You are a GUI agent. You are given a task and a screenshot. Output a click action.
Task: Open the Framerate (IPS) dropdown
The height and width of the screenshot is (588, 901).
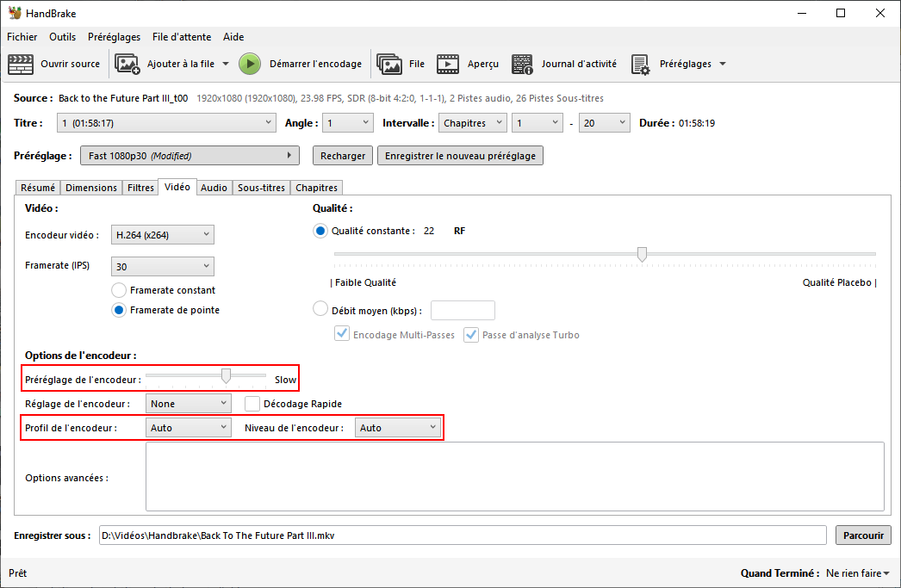coord(162,267)
